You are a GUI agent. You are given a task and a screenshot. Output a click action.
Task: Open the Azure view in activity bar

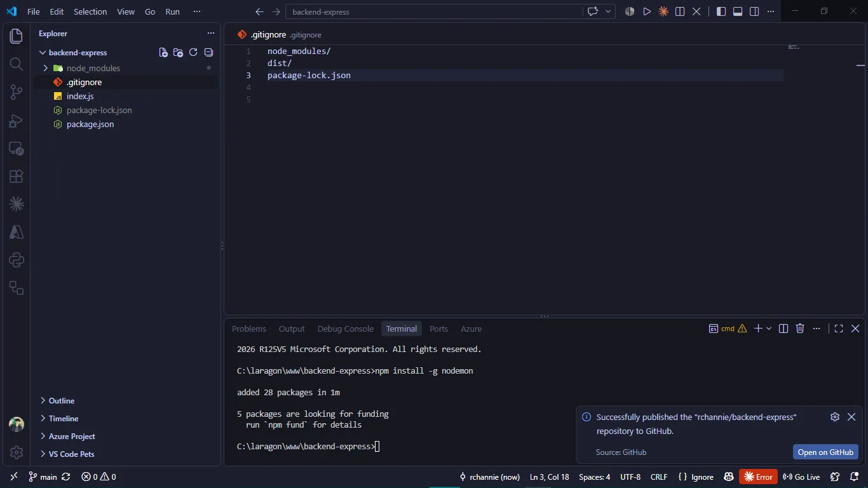click(17, 233)
